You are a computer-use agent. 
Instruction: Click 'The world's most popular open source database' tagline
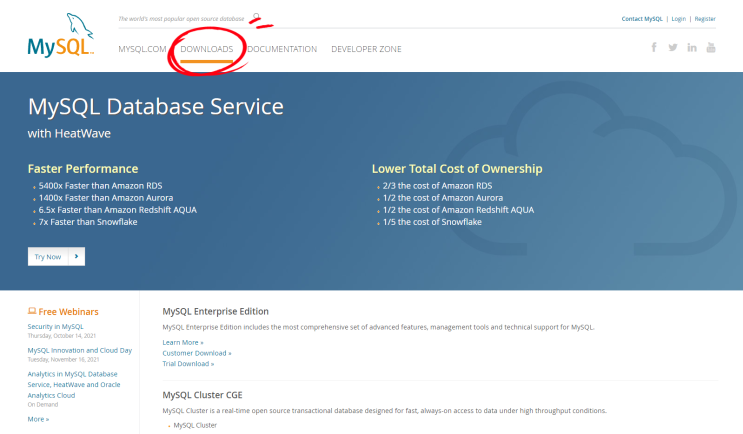[181, 19]
